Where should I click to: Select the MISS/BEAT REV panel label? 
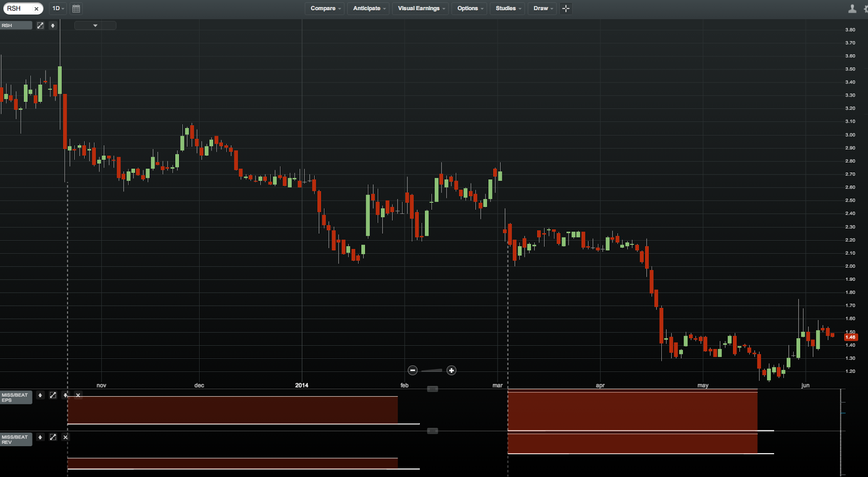16,439
